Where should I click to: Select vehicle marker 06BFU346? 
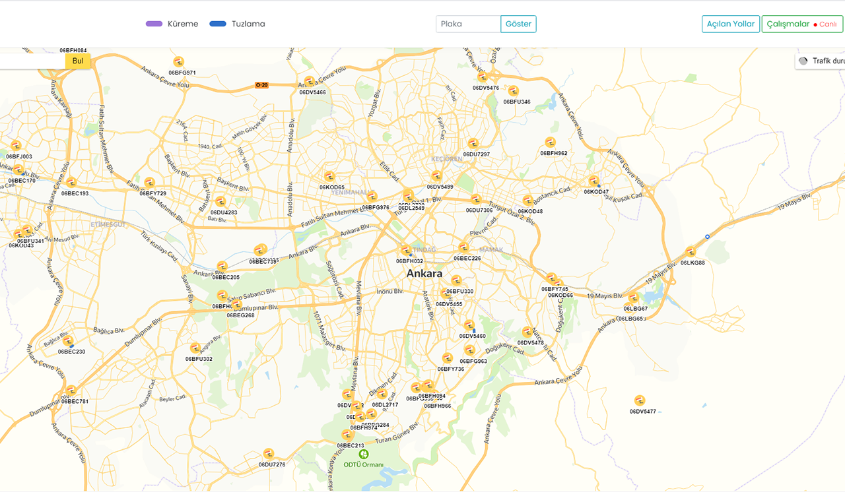tap(513, 91)
